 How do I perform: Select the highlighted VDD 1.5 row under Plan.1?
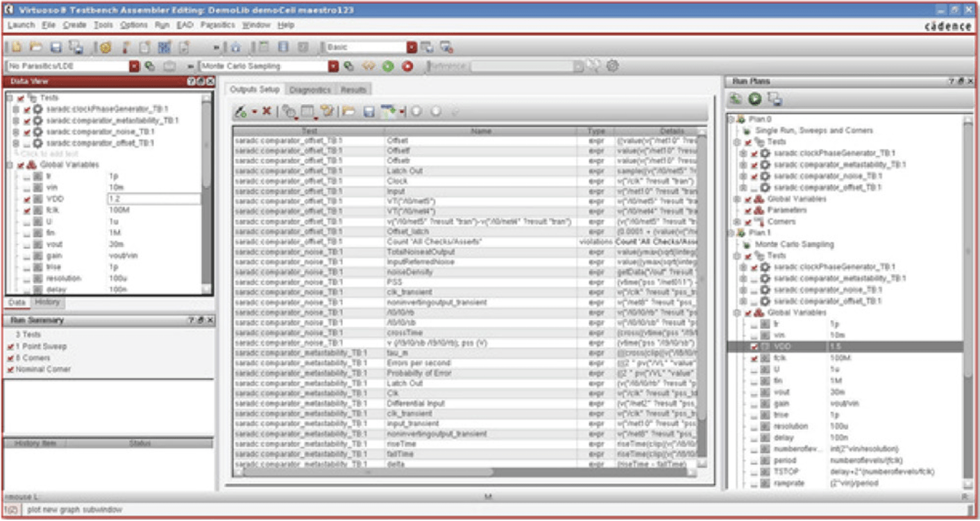point(845,346)
